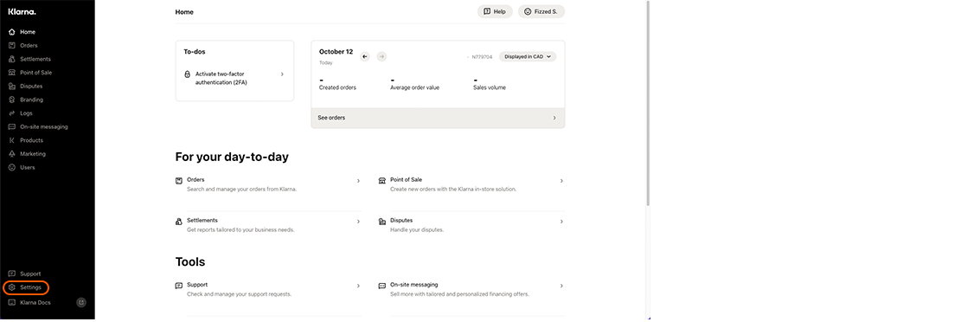Open Disputes in the sidebar

tap(26, 87)
